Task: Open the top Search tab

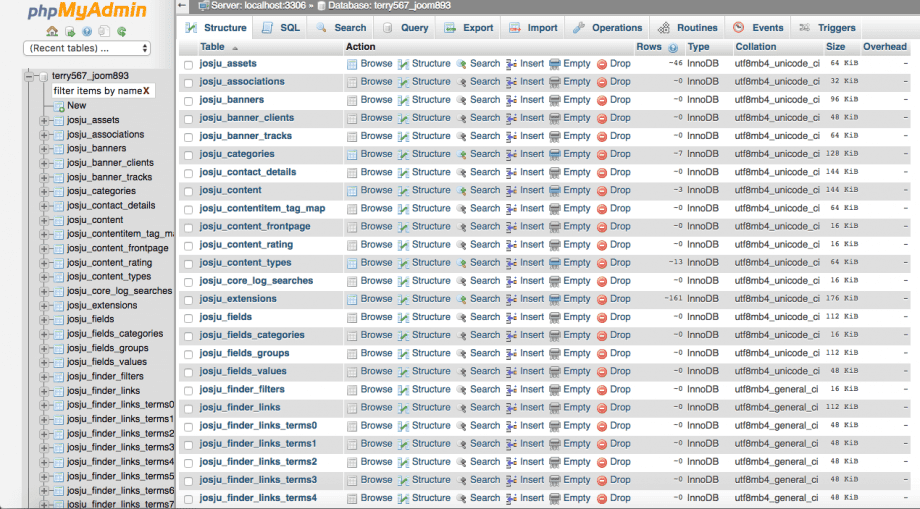Action: coord(341,28)
